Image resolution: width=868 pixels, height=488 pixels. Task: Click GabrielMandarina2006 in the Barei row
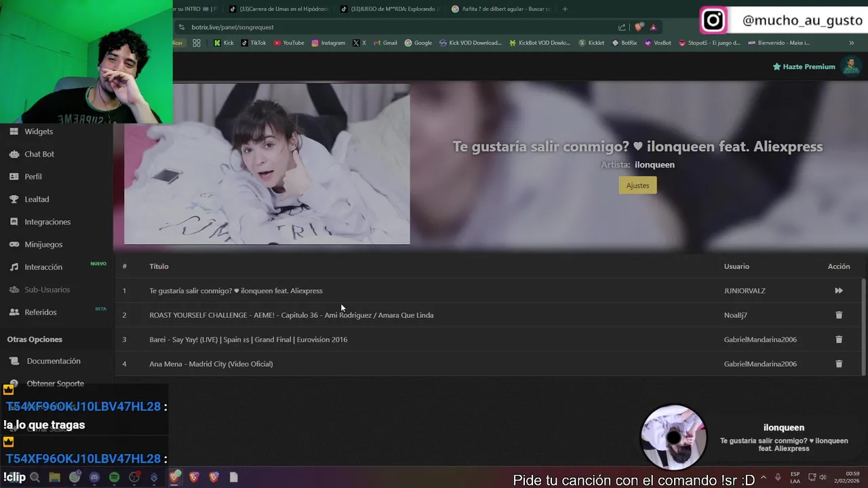pyautogui.click(x=760, y=340)
